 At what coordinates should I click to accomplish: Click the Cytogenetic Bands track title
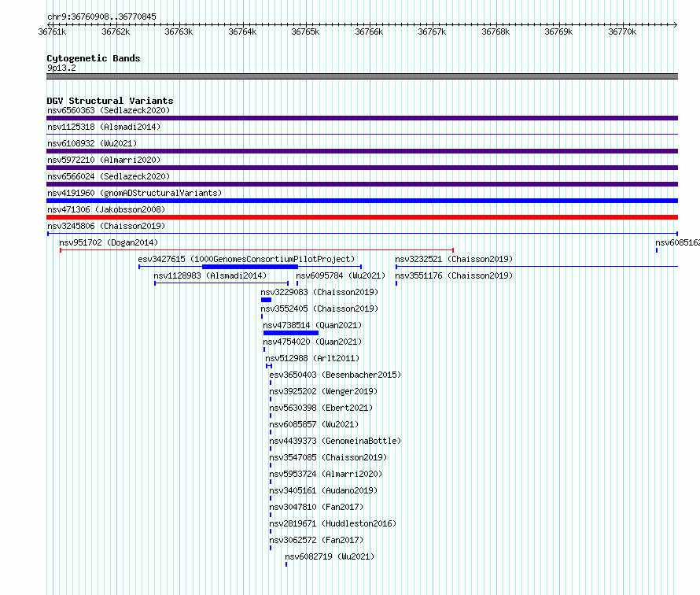click(94, 58)
